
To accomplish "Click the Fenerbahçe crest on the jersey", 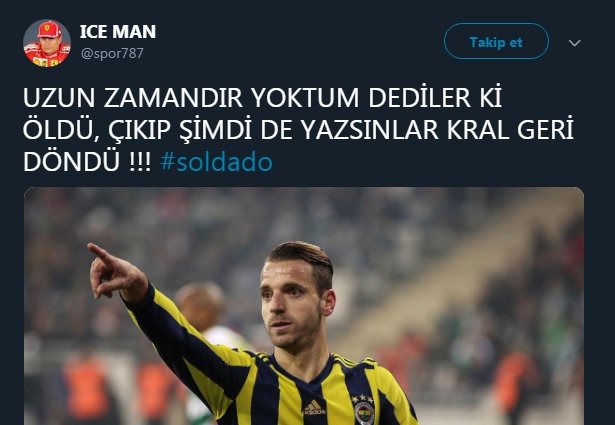I will 364,414.
